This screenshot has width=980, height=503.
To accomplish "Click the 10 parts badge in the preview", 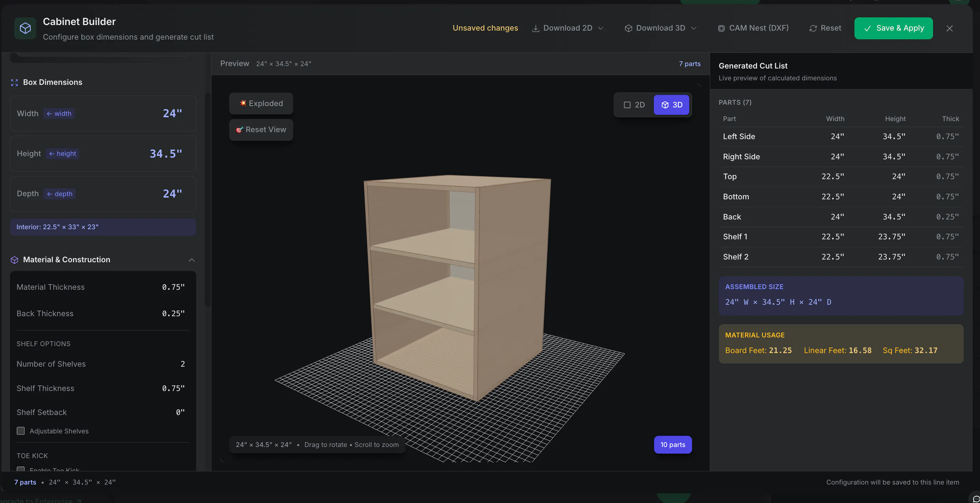I will [x=673, y=445].
